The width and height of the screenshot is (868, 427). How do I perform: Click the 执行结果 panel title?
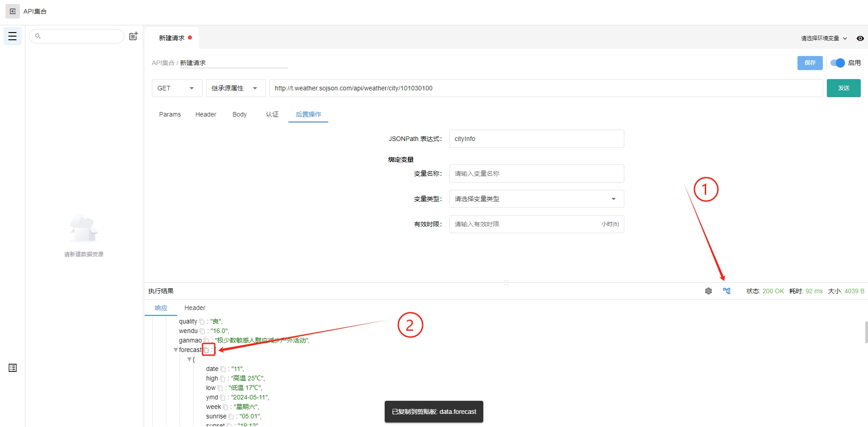(x=161, y=291)
